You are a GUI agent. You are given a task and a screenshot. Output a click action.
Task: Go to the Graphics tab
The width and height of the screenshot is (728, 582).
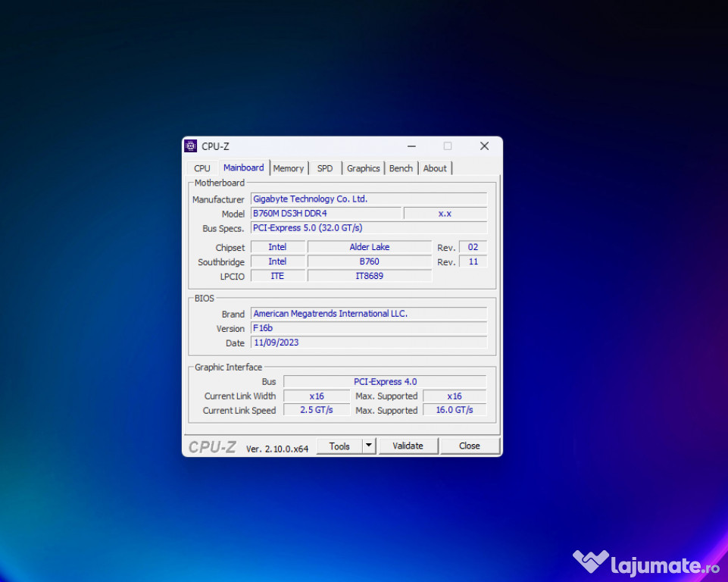click(364, 168)
